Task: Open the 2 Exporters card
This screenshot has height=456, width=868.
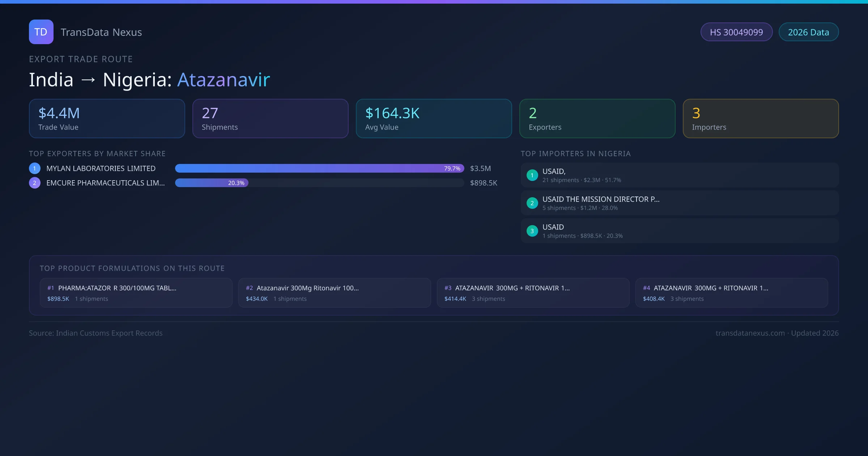Action: point(597,118)
